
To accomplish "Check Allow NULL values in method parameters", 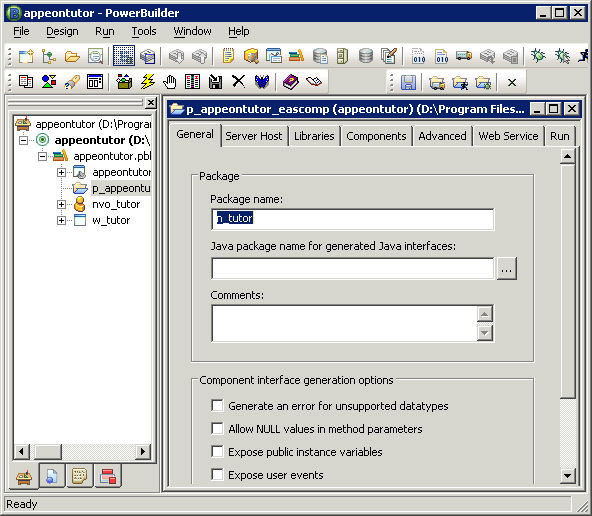I will point(217,429).
